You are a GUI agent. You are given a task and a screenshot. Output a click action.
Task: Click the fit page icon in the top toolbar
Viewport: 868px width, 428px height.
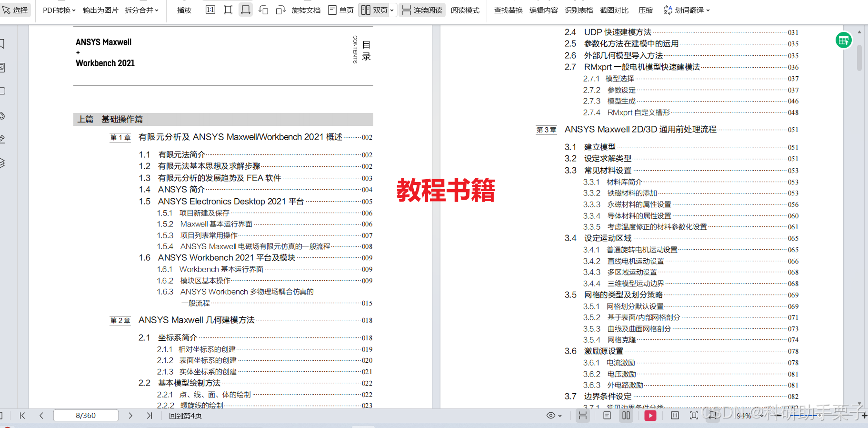pos(228,10)
